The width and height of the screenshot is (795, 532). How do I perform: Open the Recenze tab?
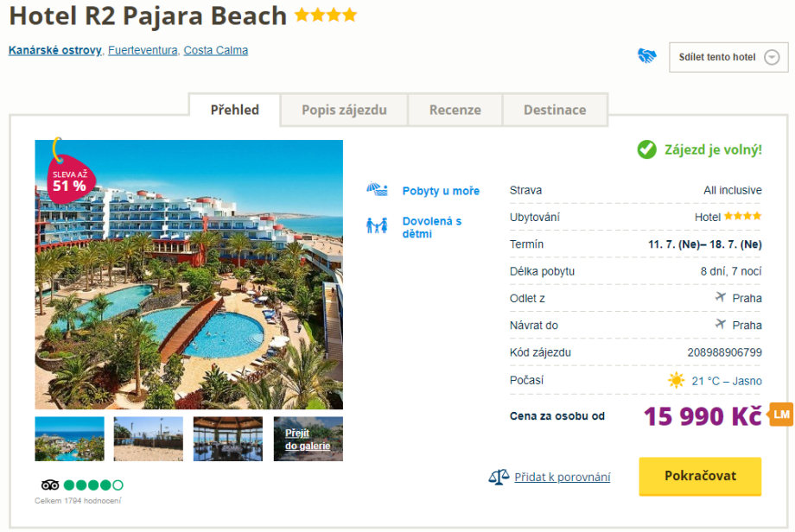[455, 110]
